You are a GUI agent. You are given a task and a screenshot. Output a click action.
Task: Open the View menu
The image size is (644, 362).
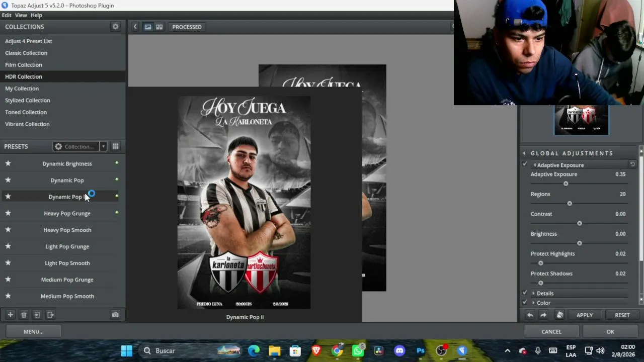(21, 15)
